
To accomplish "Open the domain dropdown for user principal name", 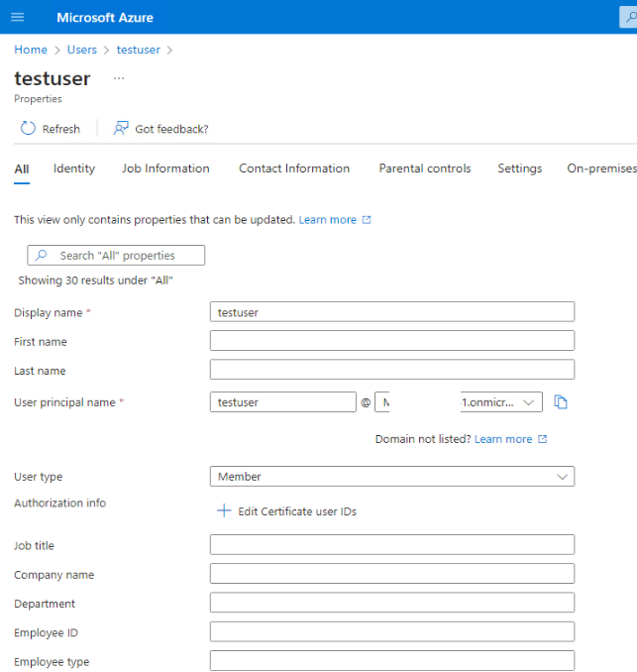I will pyautogui.click(x=529, y=402).
